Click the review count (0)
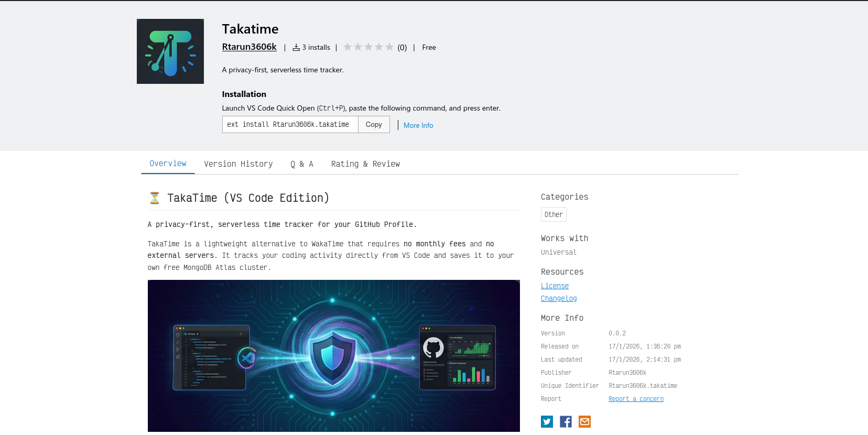 (402, 48)
